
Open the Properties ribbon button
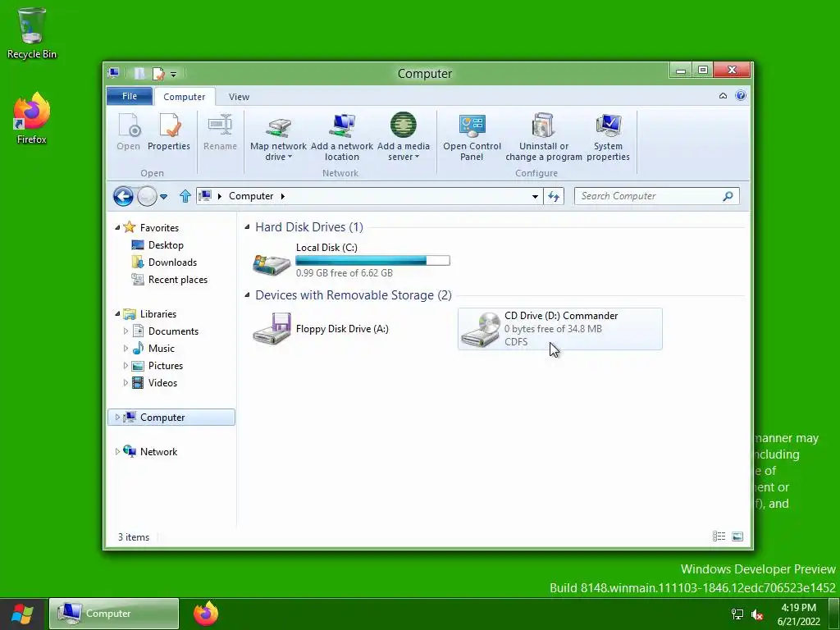[169, 133]
